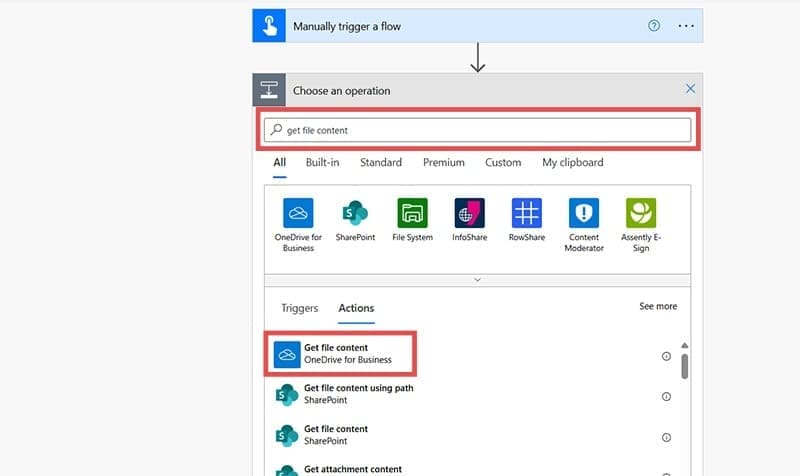Click the manual trigger hand icon
Image resolution: width=800 pixels, height=476 pixels.
click(269, 26)
